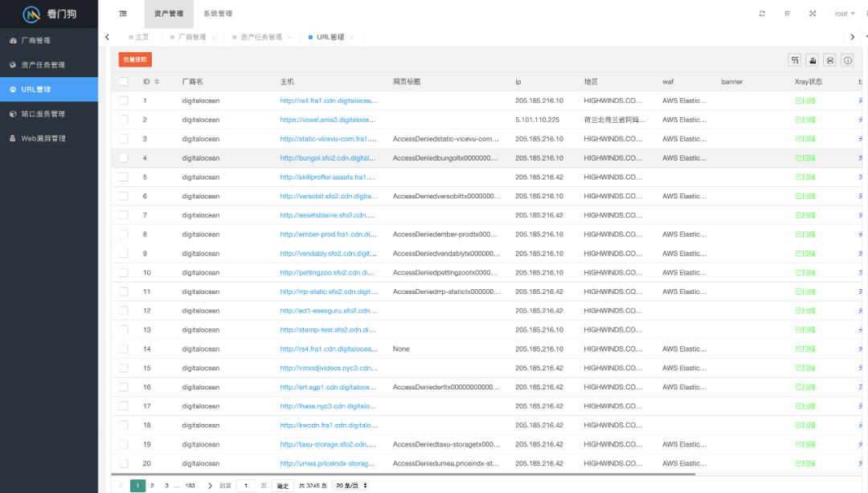Click the Xray状态 column header

pyautogui.click(x=809, y=82)
